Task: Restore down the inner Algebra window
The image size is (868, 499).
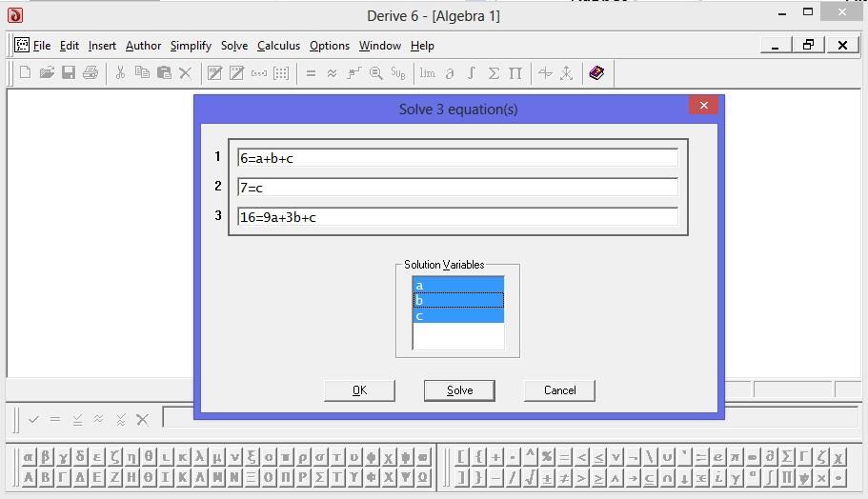Action: tap(808, 45)
